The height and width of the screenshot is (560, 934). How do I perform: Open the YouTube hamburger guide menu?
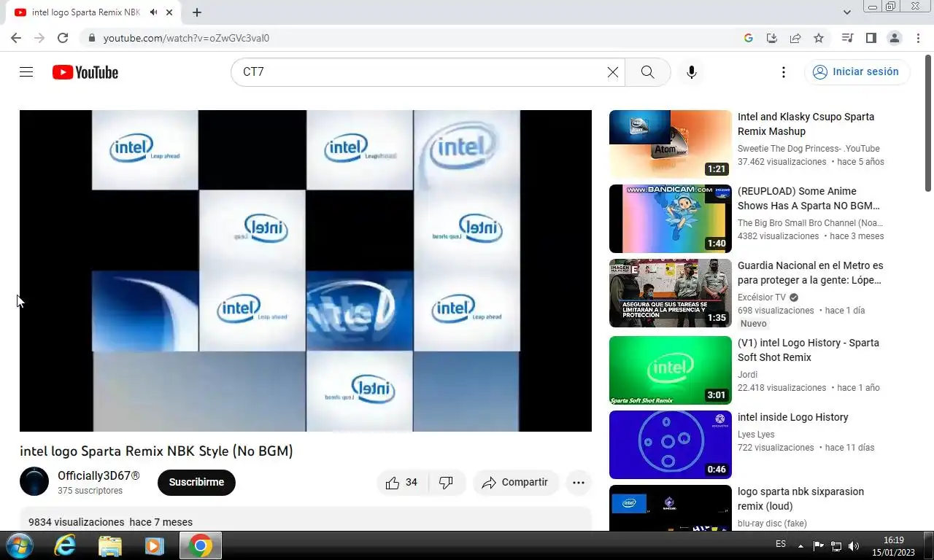click(26, 72)
